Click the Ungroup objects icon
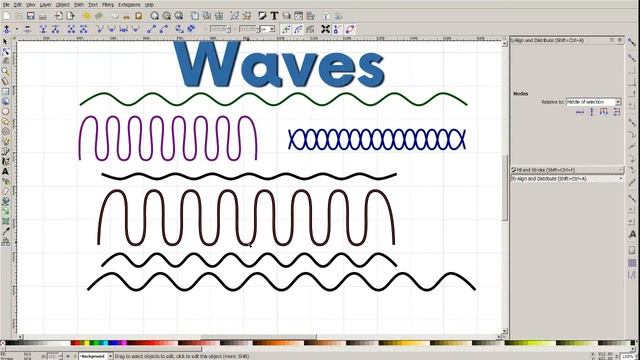 [247, 16]
